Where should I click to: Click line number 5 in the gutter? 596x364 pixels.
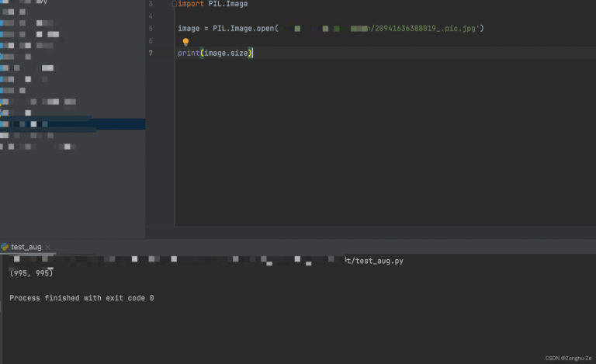point(150,29)
